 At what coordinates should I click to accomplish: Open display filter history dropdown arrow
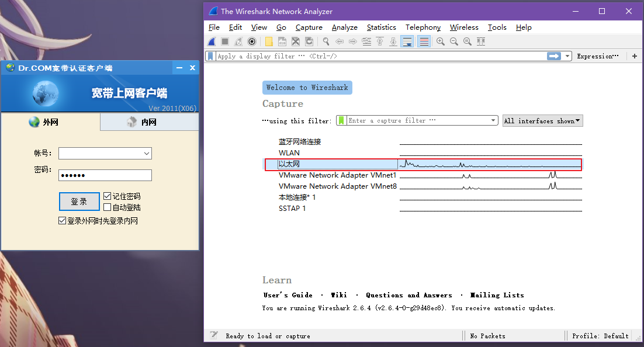[567, 56]
